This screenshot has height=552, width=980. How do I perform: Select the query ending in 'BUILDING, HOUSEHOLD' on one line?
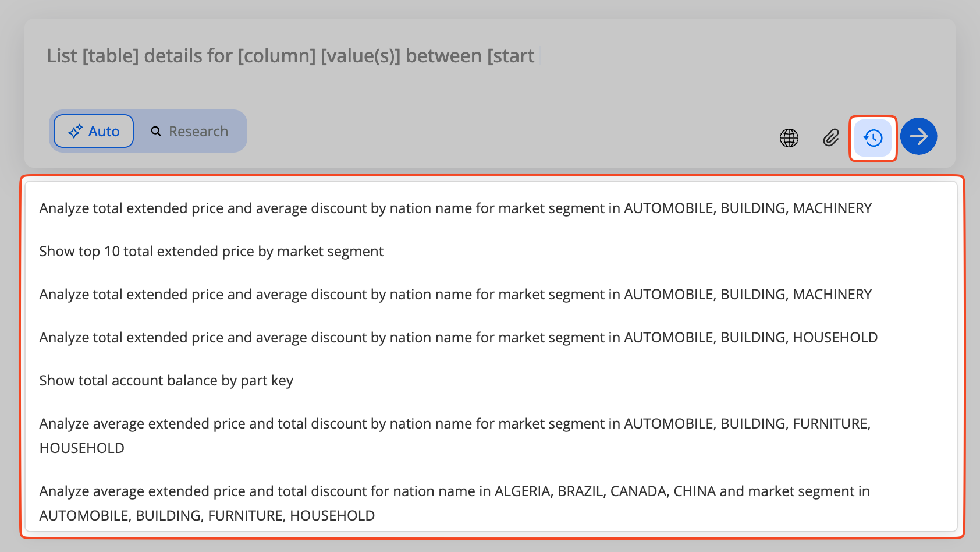tap(458, 338)
